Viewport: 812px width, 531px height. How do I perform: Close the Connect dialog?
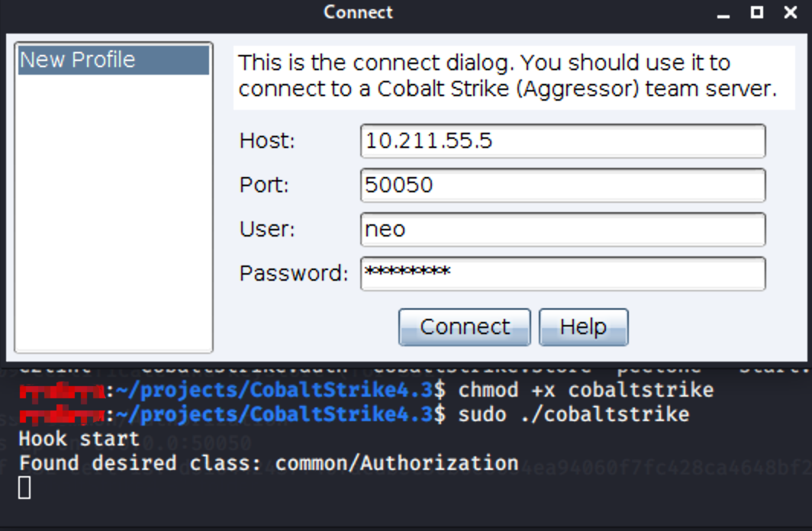(x=791, y=12)
